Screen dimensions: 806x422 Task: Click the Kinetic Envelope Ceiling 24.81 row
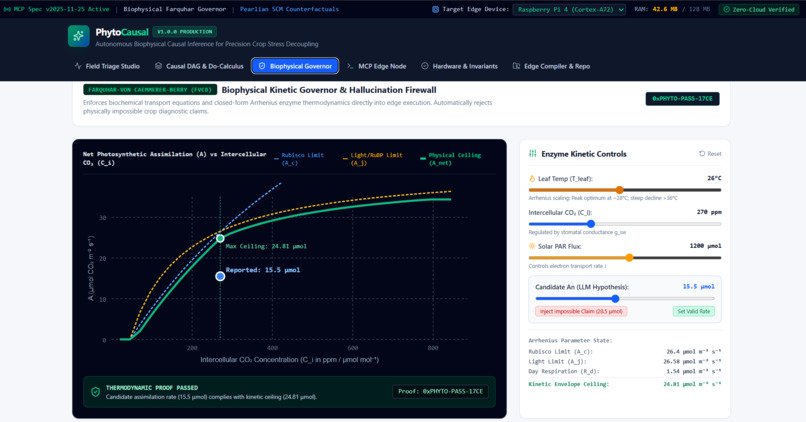(x=625, y=384)
